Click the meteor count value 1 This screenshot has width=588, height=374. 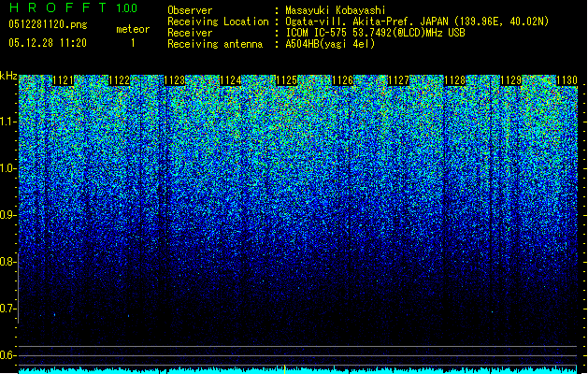(x=133, y=43)
